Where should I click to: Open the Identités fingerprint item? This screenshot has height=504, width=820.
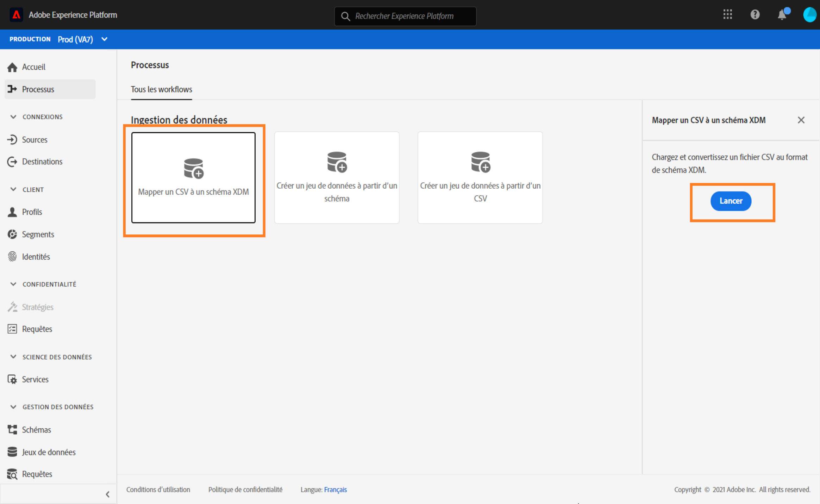click(36, 257)
